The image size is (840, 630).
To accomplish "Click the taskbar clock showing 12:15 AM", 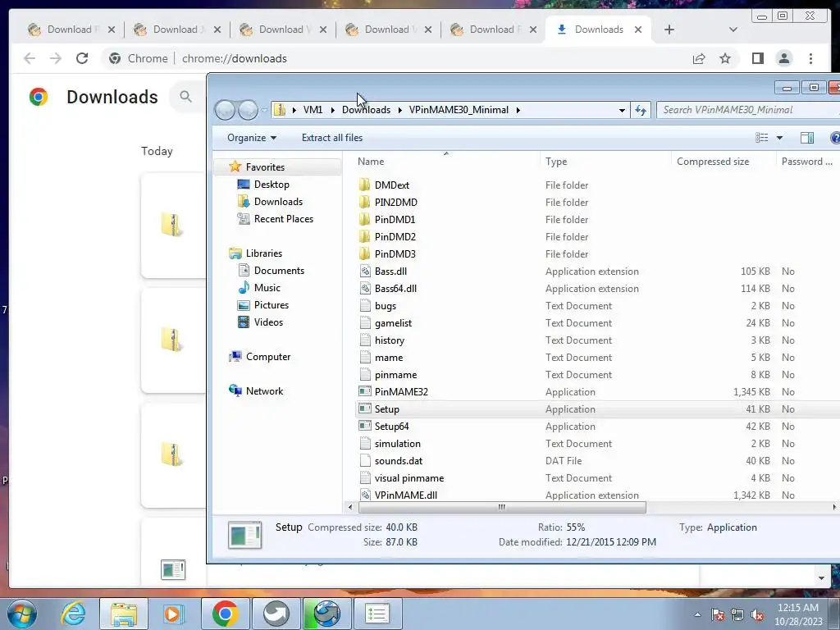I will coord(797,608).
